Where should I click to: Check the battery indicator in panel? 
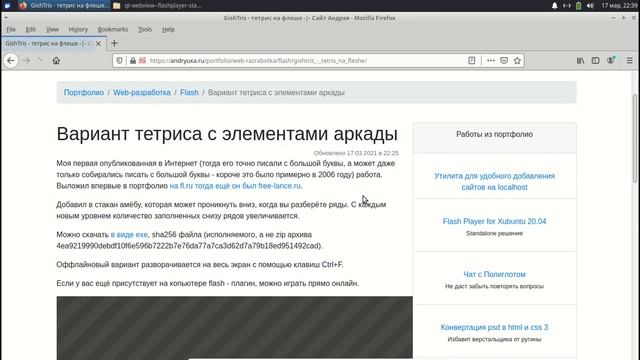(x=578, y=6)
